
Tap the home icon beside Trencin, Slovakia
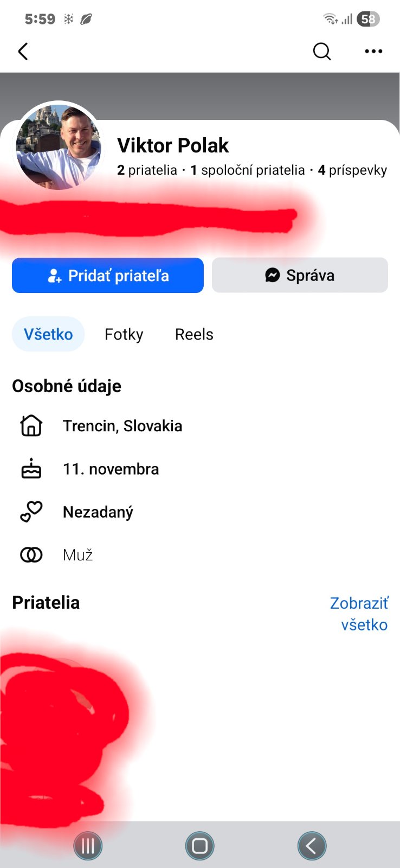point(31,426)
